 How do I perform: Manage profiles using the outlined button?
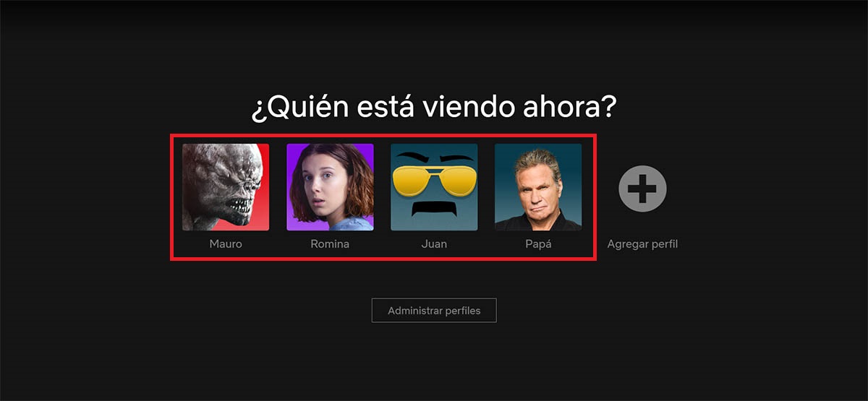point(434,311)
